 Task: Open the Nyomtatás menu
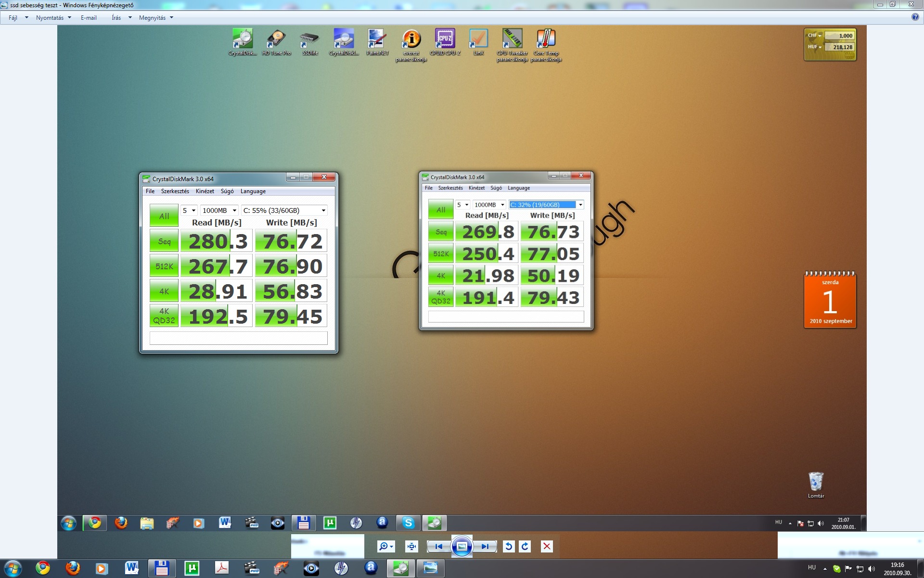pos(50,18)
